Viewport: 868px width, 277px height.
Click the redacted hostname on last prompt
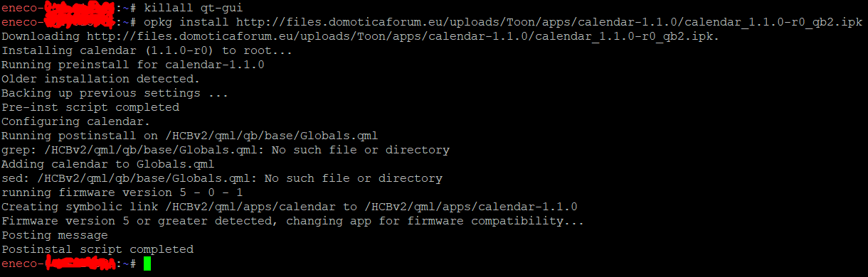point(80,264)
